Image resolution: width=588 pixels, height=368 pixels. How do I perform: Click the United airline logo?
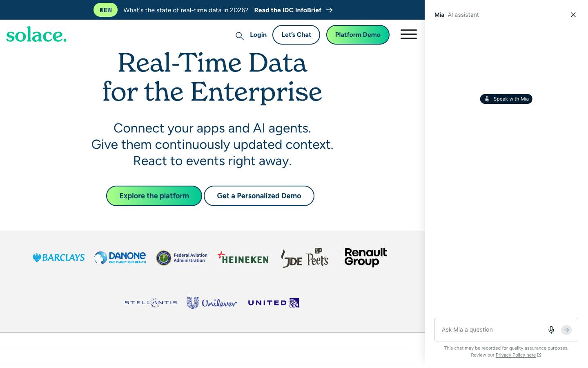(274, 303)
